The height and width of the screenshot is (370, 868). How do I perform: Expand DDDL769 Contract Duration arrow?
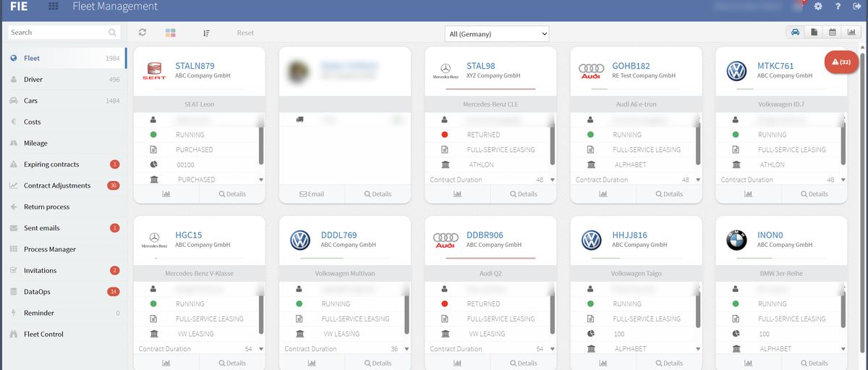click(407, 349)
